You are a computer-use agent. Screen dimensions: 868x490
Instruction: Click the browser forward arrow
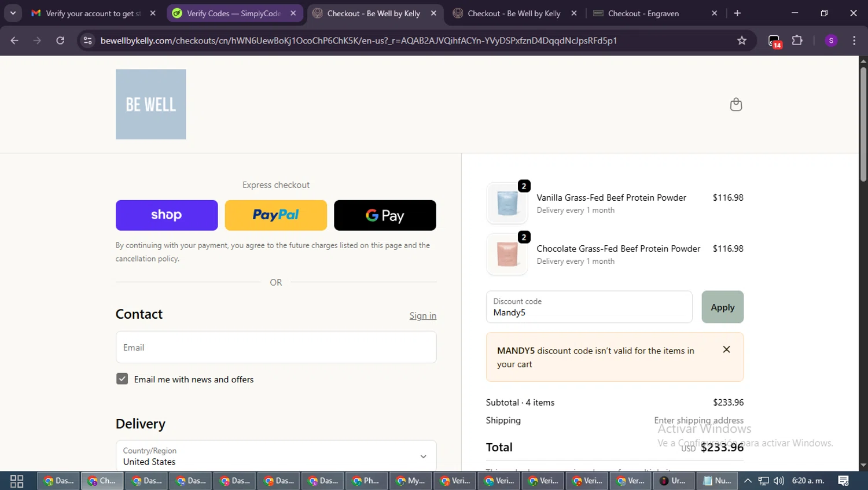(x=37, y=40)
